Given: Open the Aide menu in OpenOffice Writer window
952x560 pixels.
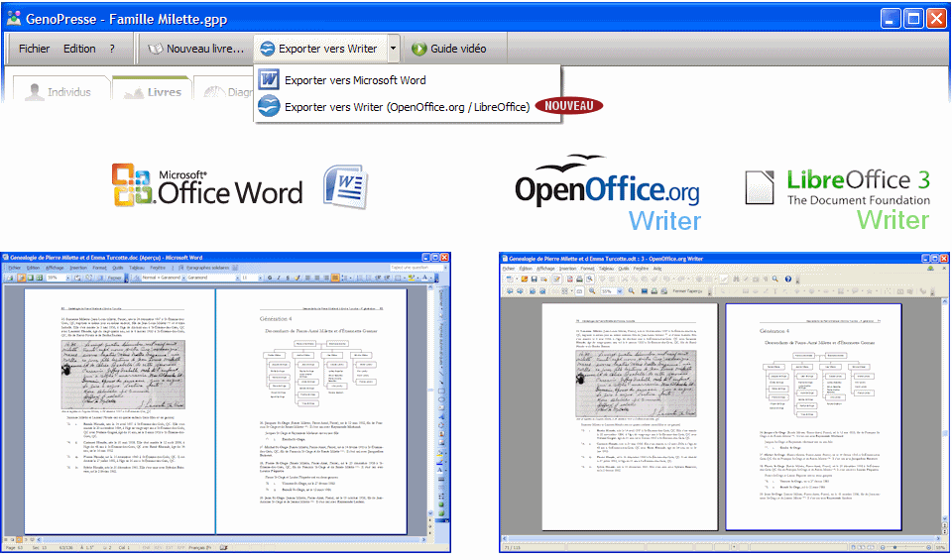Looking at the screenshot, I should pyautogui.click(x=657, y=269).
